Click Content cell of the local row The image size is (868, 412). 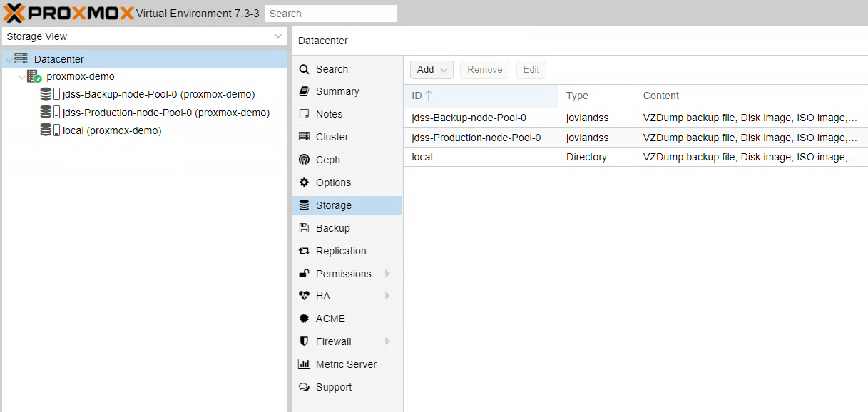pyautogui.click(x=750, y=157)
